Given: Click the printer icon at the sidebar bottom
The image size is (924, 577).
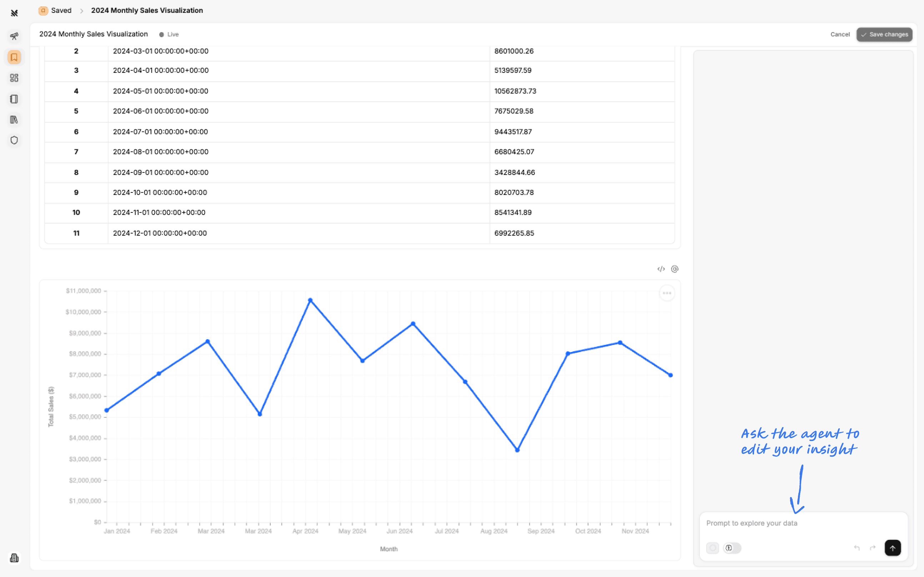Looking at the screenshot, I should coord(14,557).
